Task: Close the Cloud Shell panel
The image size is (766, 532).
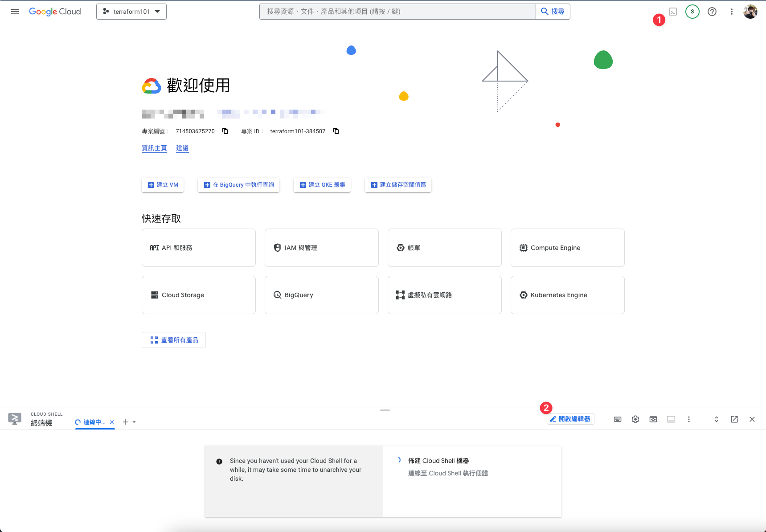Action: pyautogui.click(x=752, y=419)
